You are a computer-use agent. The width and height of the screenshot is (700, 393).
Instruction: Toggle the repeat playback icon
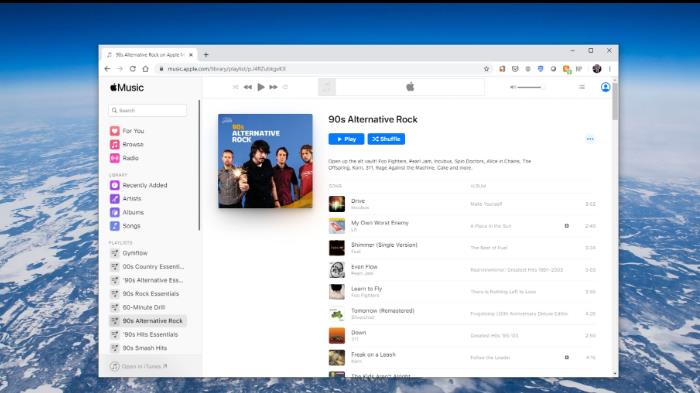[285, 87]
